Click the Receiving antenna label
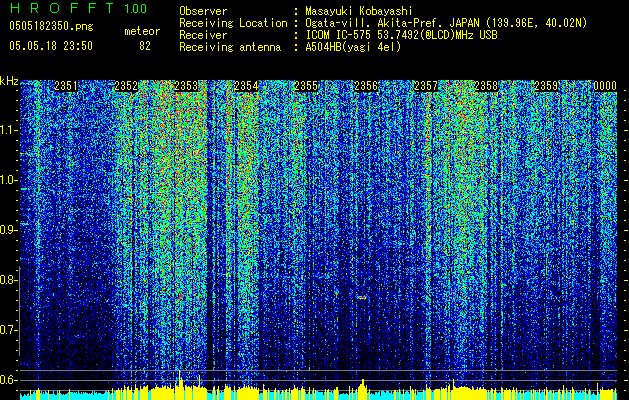The height and width of the screenshot is (400, 629). click(230, 47)
